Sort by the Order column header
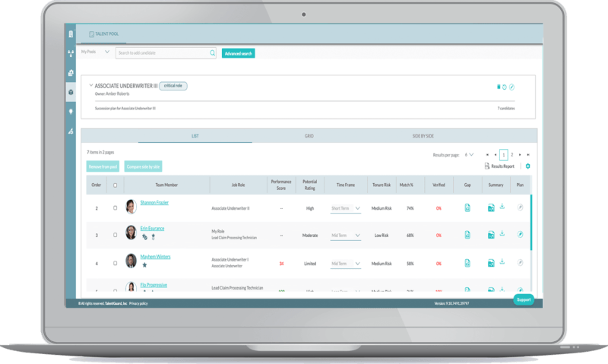608x364 pixels. [x=97, y=185]
